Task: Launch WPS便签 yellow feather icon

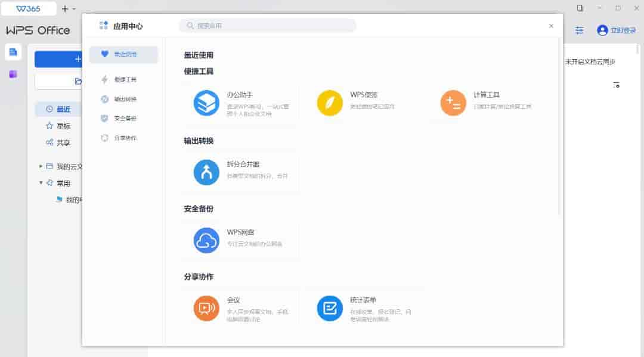Action: tap(330, 103)
